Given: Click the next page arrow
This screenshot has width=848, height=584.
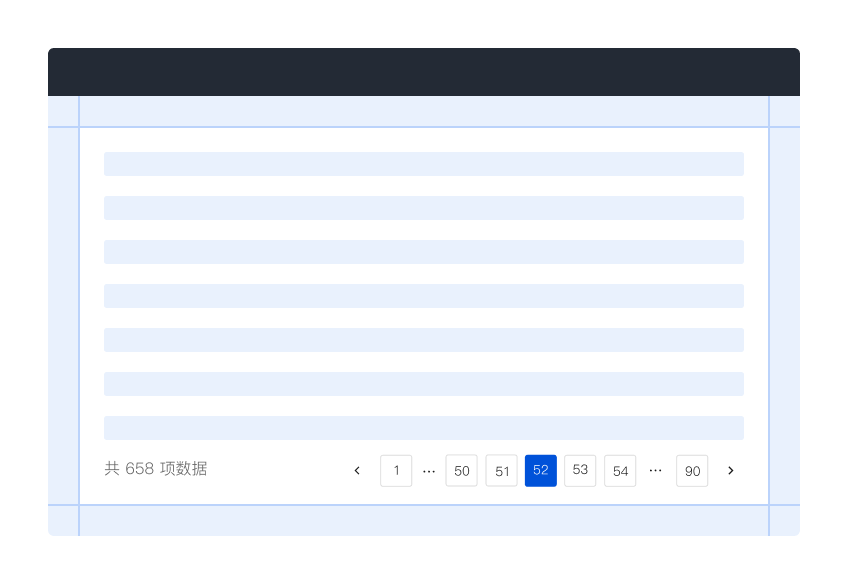Looking at the screenshot, I should point(731,470).
